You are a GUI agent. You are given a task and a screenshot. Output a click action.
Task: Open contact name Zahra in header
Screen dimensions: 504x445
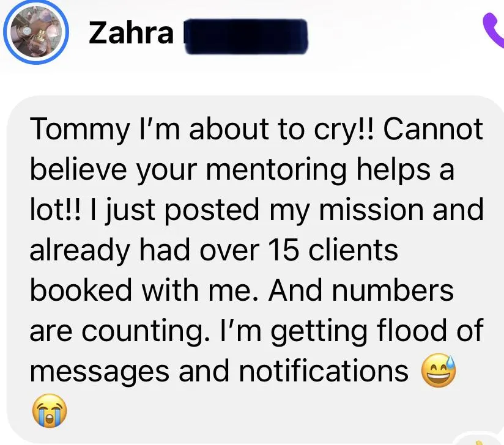[x=131, y=33]
